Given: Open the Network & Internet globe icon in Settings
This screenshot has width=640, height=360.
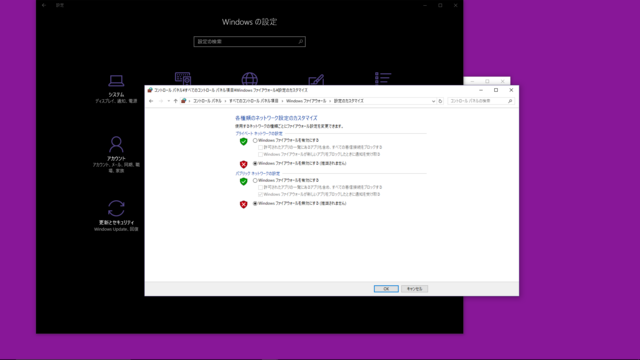Looking at the screenshot, I should [x=249, y=78].
